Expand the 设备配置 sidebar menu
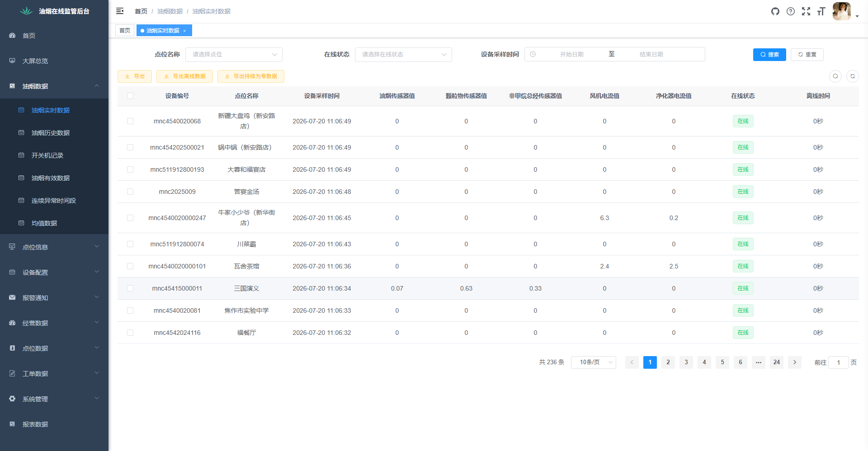This screenshot has width=868, height=451. pos(54,272)
